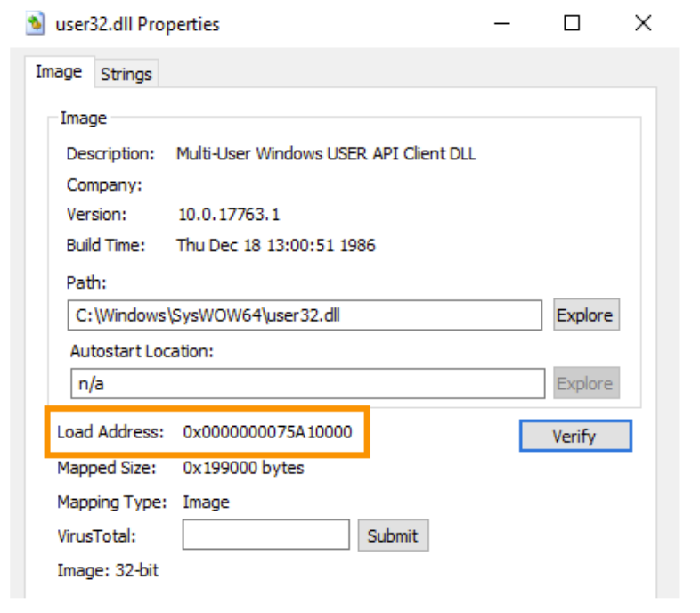The width and height of the screenshot is (700, 613).
Task: Close the user32.dll Properties window
Action: (x=643, y=23)
